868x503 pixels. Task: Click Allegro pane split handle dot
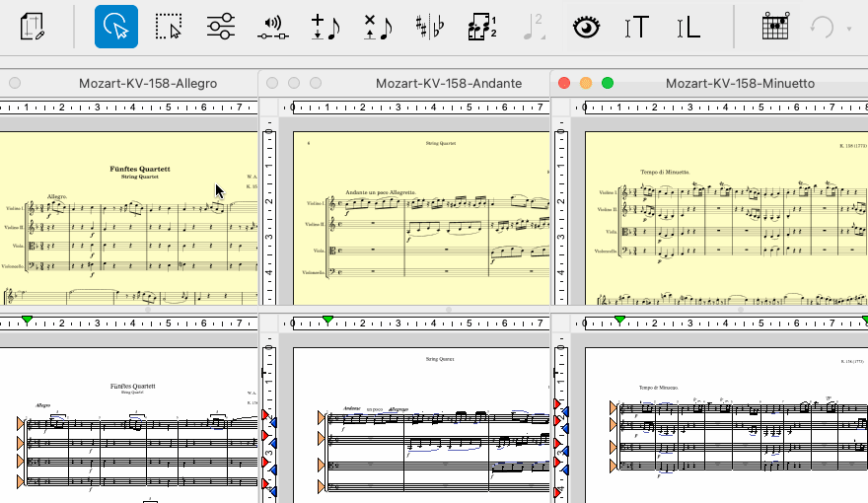[148, 310]
